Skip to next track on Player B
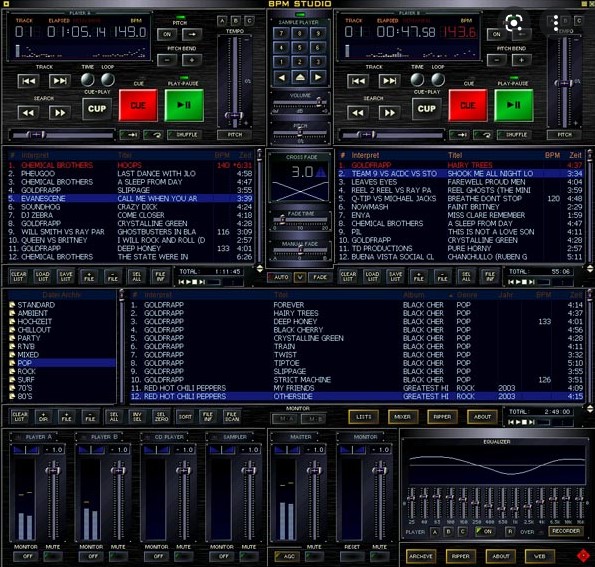 (x=389, y=81)
